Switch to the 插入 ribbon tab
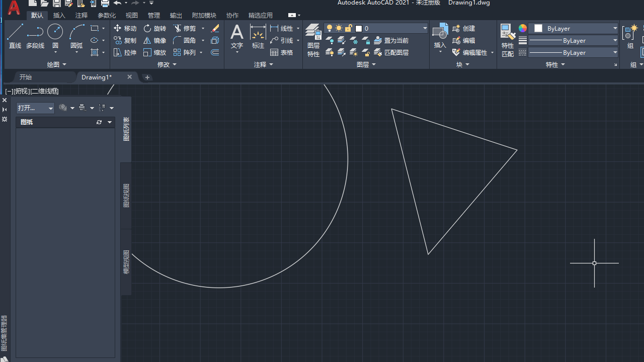Image resolution: width=644 pixels, height=362 pixels. click(x=59, y=15)
